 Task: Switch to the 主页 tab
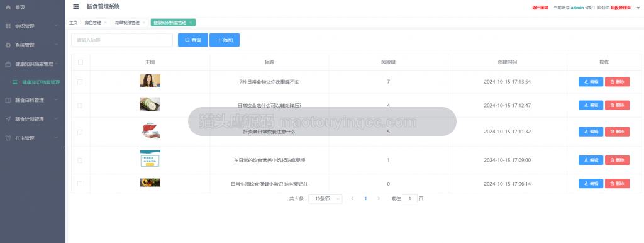pyautogui.click(x=73, y=23)
